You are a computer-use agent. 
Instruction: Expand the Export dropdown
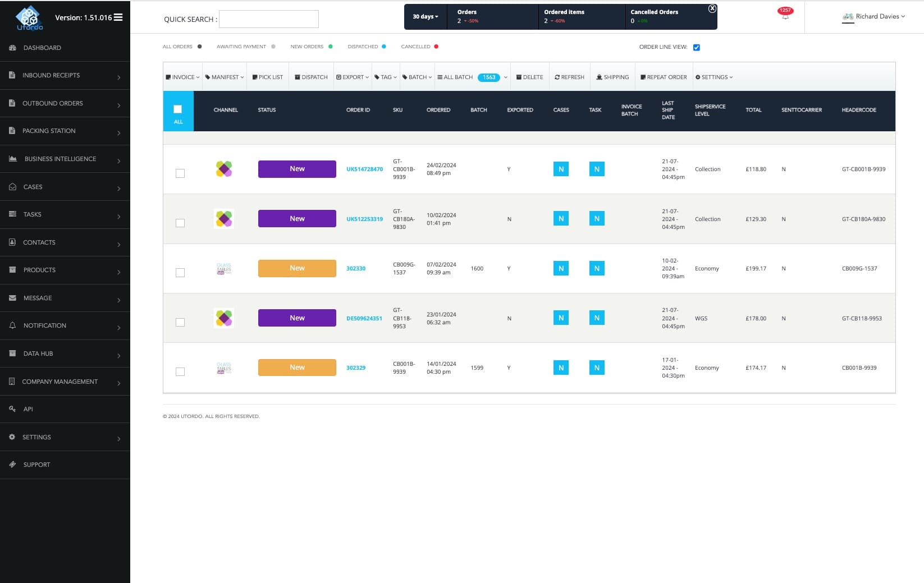tap(352, 76)
